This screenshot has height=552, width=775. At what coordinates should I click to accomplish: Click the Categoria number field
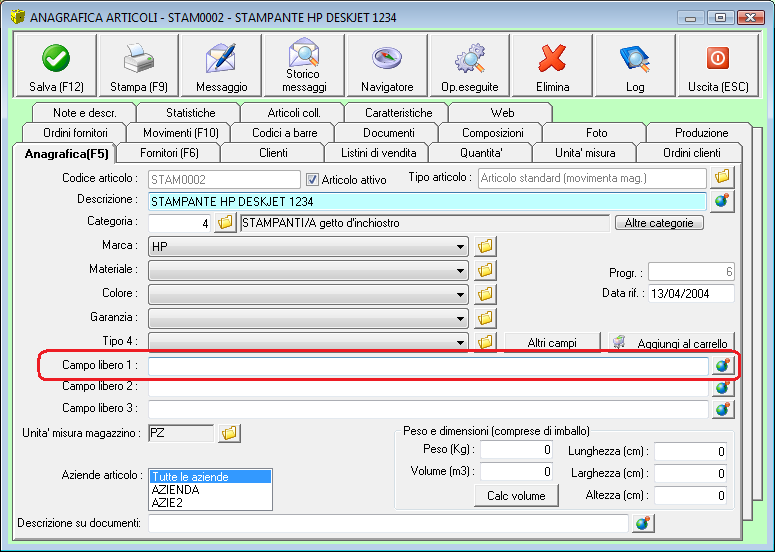pos(179,223)
